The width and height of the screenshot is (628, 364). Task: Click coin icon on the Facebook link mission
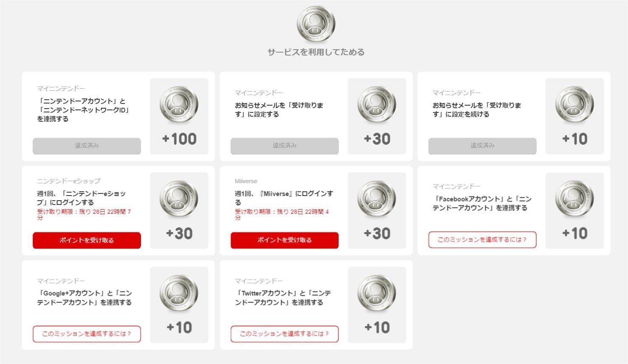click(x=574, y=199)
